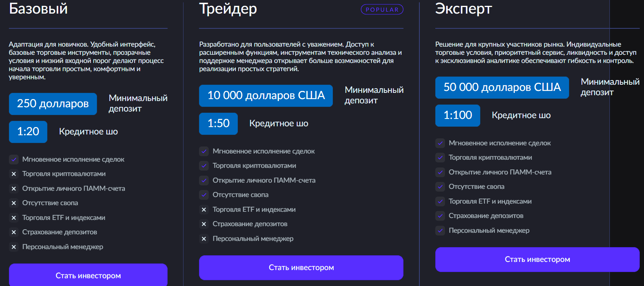644x286 pixels.
Task: Open the POPULAR badge on Трейдер plan
Action: pyautogui.click(x=382, y=9)
